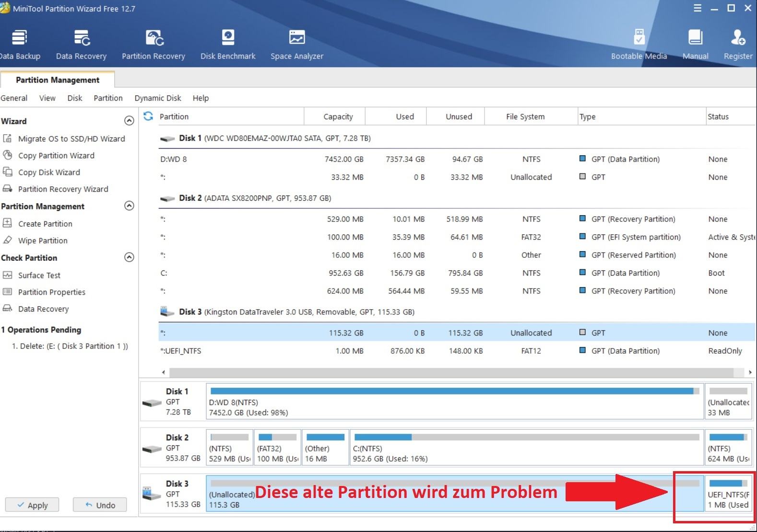Refresh the partition list
The width and height of the screenshot is (757, 532).
tap(148, 116)
